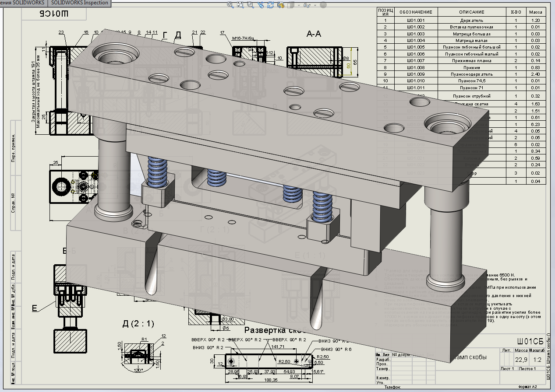Select the 'Перв. примен.' side stamp
The image size is (555, 392).
14,148
